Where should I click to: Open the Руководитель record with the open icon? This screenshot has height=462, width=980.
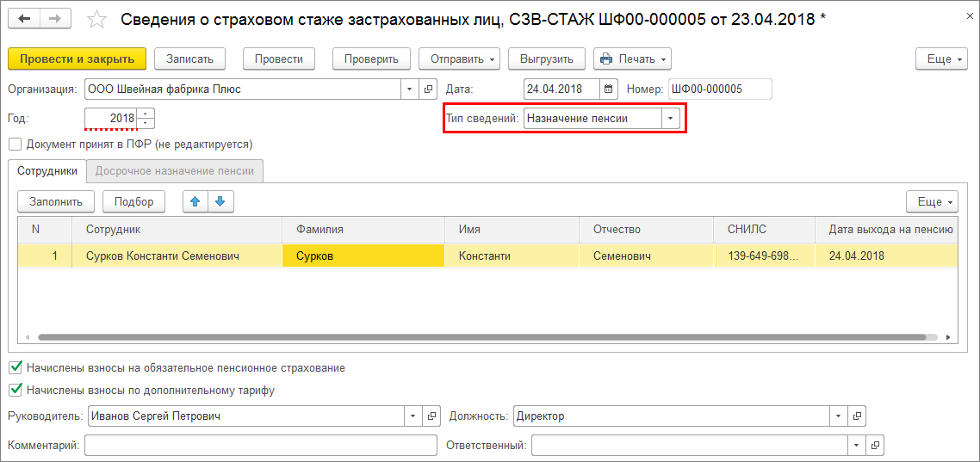click(431, 416)
